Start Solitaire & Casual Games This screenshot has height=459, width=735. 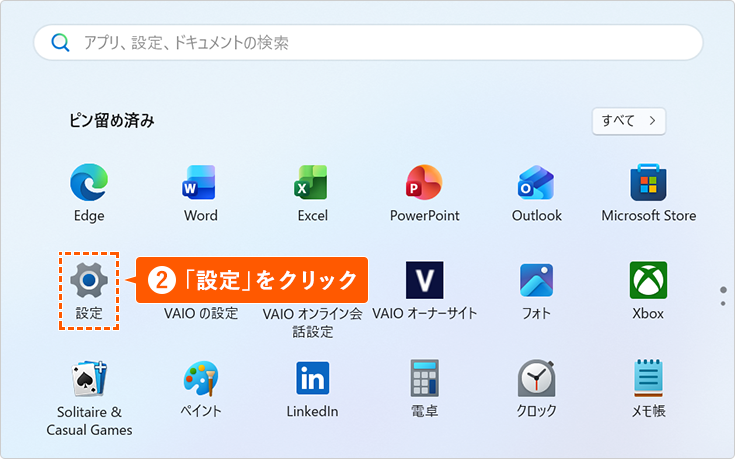point(88,380)
